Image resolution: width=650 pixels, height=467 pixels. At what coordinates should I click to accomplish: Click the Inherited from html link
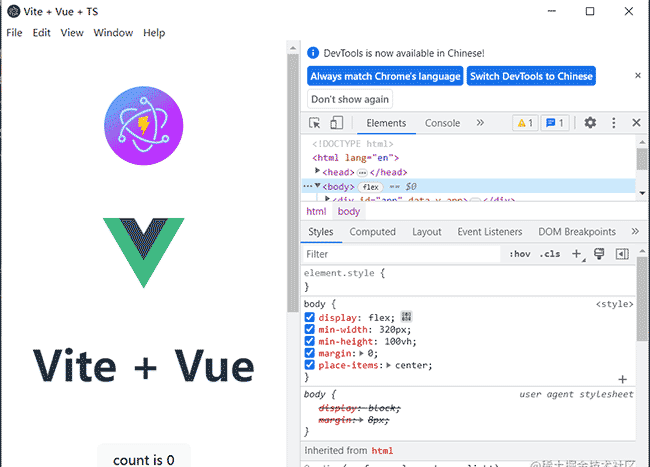tap(382, 450)
